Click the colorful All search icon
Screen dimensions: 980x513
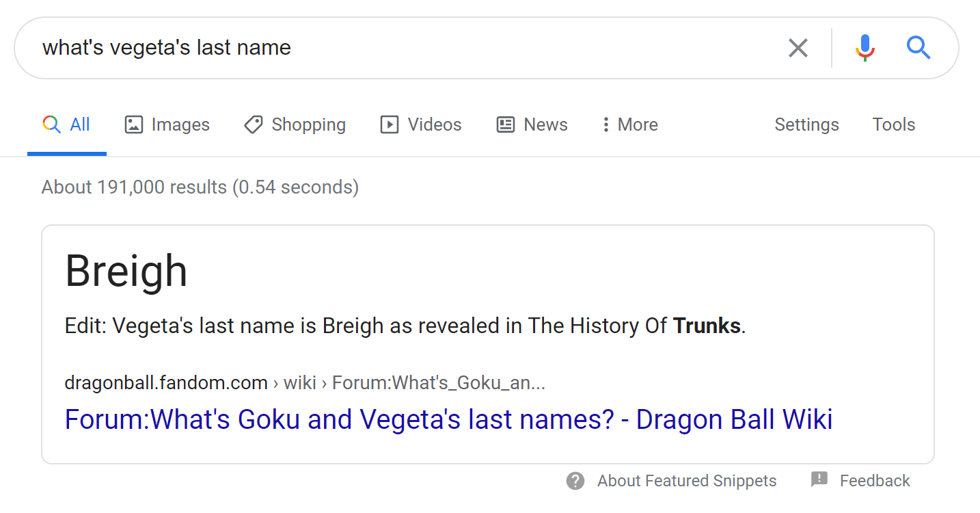[x=51, y=124]
